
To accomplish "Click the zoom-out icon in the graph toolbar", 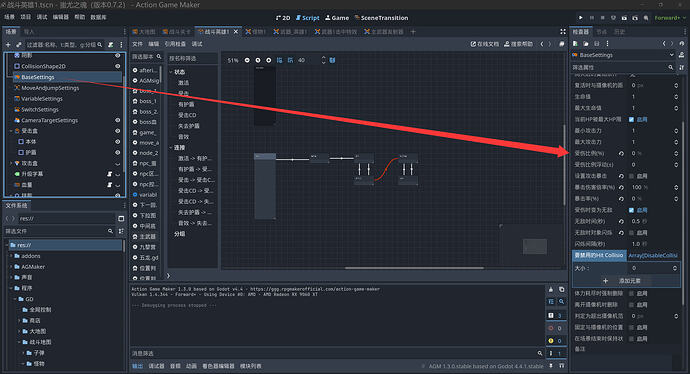I will pyautogui.click(x=247, y=60).
